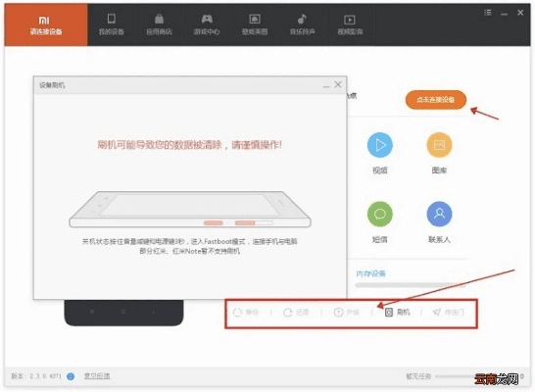This screenshot has width=535, height=392.
Task: Minimize the main Mi assistant window
Action: (x=504, y=14)
